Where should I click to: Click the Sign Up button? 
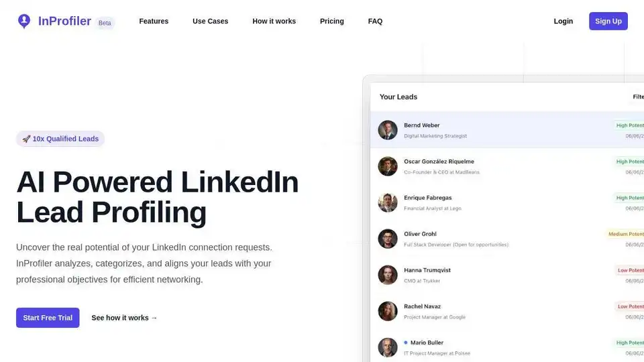pos(608,21)
